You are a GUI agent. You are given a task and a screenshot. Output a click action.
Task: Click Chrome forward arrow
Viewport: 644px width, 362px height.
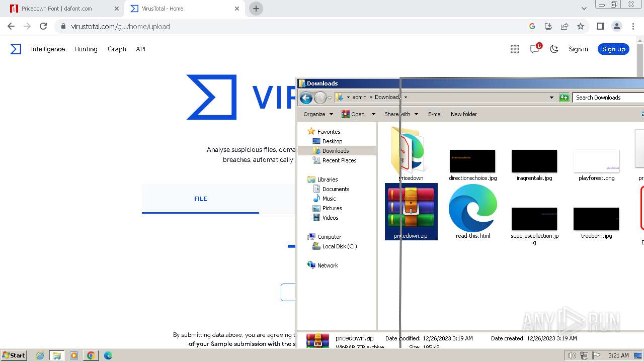tap(27, 26)
